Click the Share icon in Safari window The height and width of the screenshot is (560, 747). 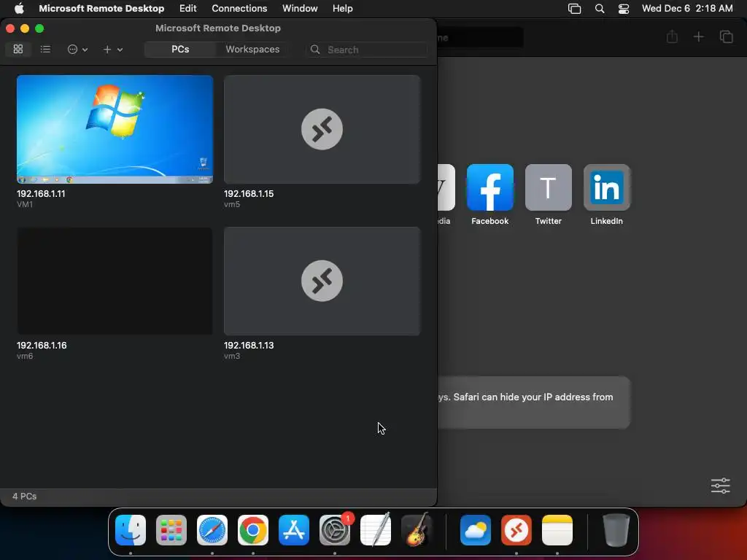pyautogui.click(x=672, y=36)
